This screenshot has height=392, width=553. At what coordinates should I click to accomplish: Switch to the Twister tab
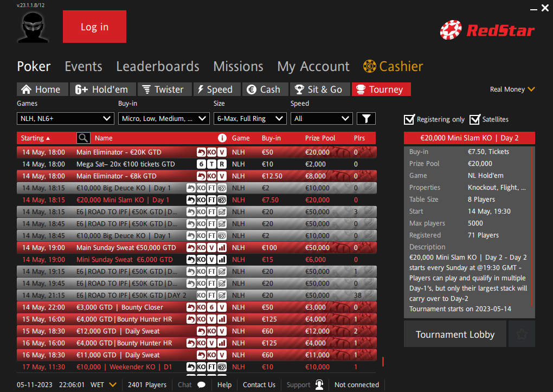165,89
